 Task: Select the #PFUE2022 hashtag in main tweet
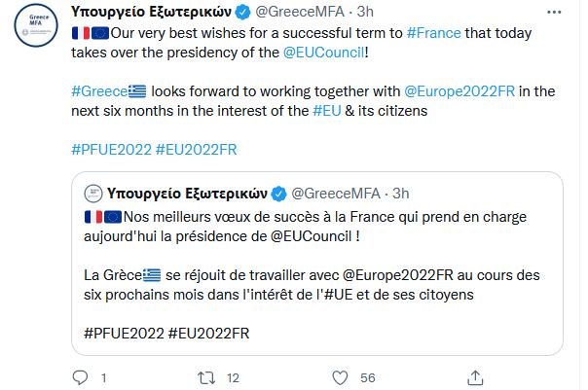tap(111, 150)
